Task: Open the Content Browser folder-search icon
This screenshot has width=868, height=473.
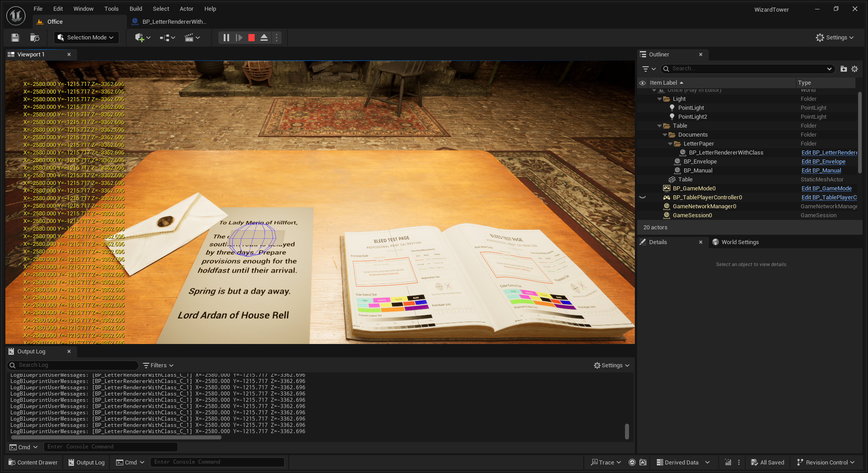Action: click(35, 38)
